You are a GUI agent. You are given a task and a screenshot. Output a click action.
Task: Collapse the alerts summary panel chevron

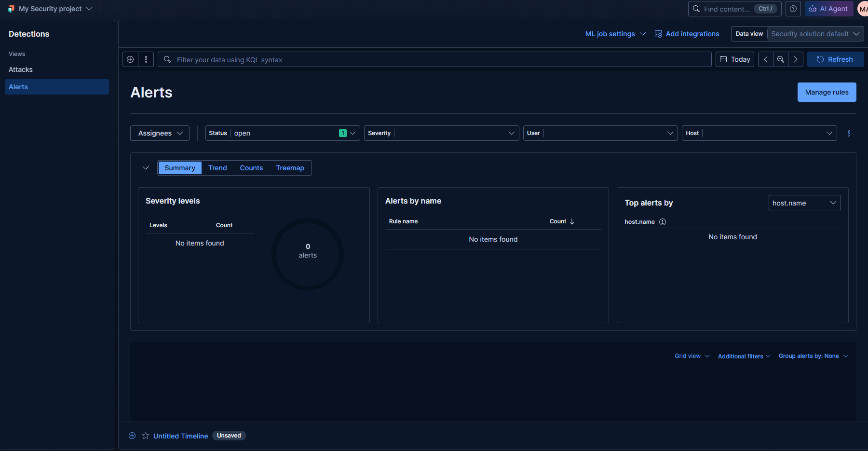[x=146, y=168]
